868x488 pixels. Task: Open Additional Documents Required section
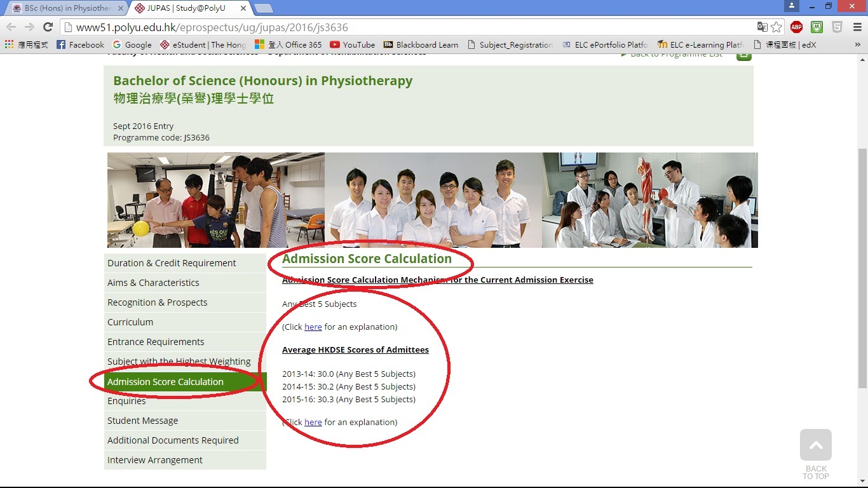click(185, 440)
